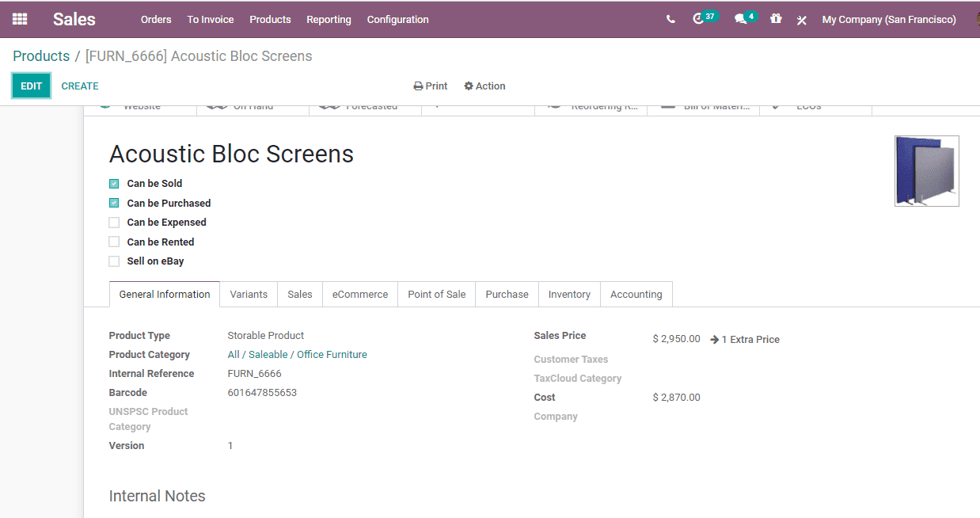Viewport: 980px width, 518px height.
Task: Open the Orders menu
Action: click(156, 20)
